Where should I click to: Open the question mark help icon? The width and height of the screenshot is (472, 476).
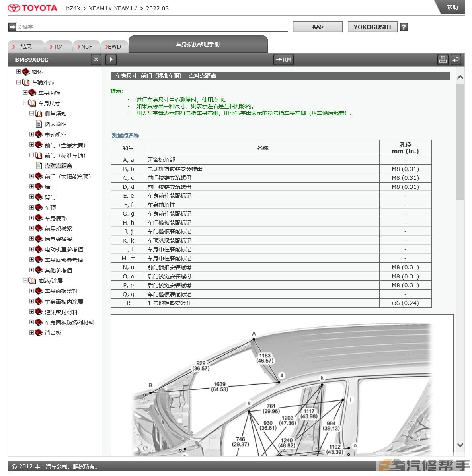(404, 27)
